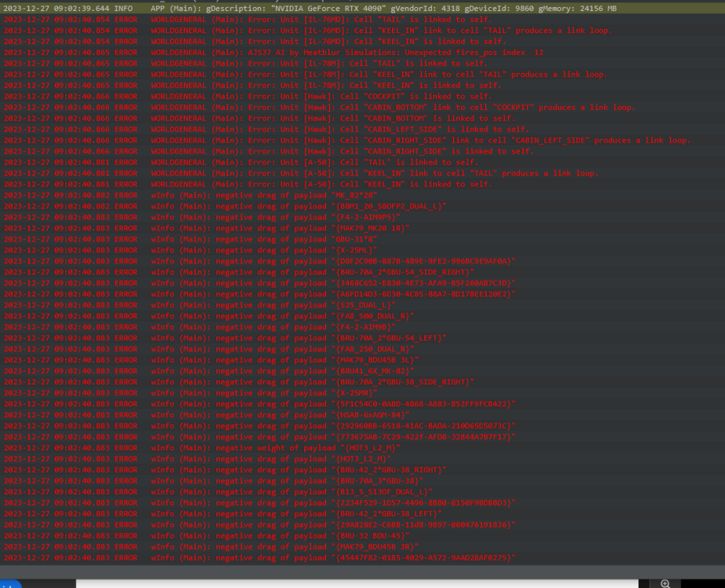Viewport: 725px width, 588px height.
Task: Click the magnifier zoom icon
Action: point(665,583)
